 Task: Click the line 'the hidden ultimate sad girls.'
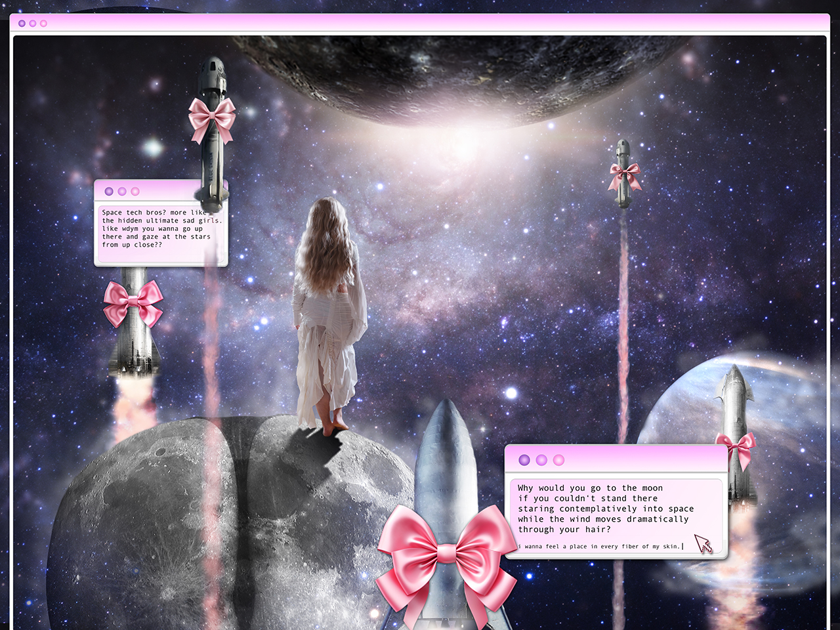coord(162,220)
